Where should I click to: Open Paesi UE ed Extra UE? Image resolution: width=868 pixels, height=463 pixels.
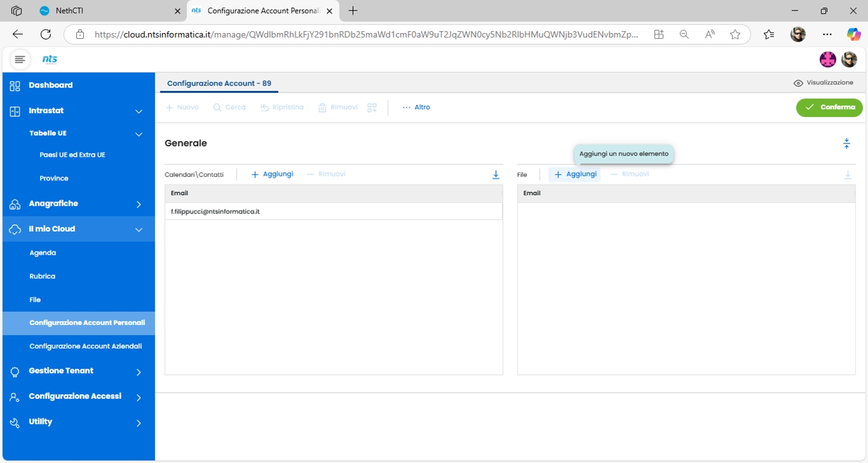72,155
